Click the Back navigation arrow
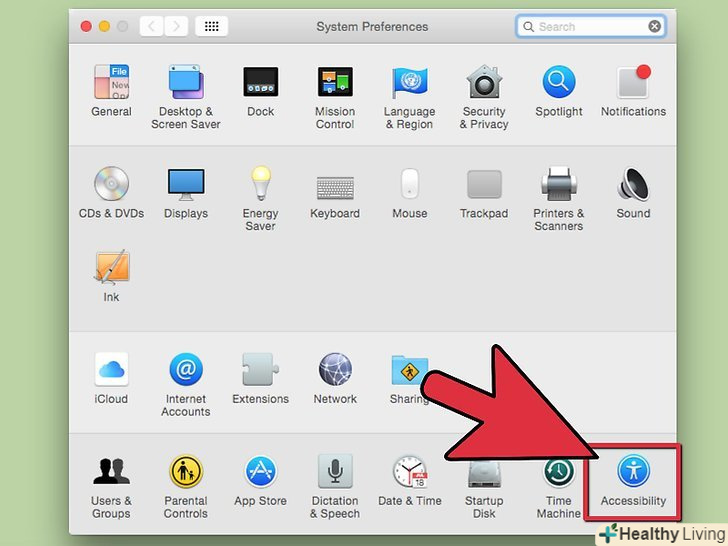Image resolution: width=728 pixels, height=546 pixels. [x=152, y=26]
